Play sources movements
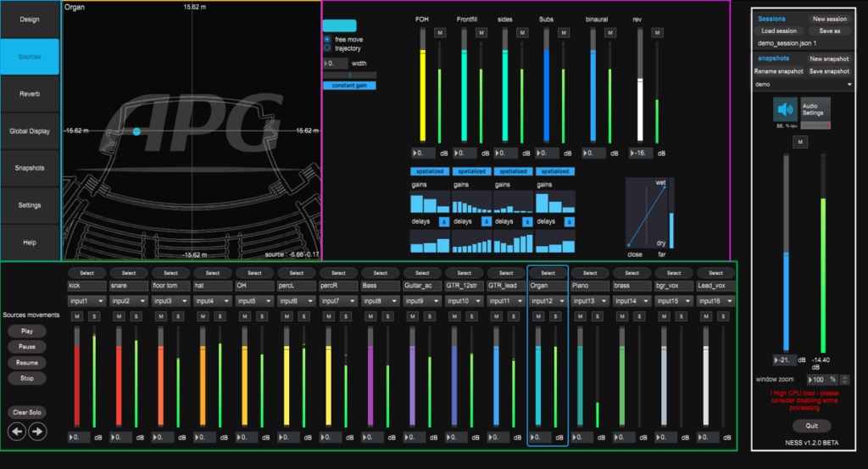868x469 pixels. tap(27, 331)
